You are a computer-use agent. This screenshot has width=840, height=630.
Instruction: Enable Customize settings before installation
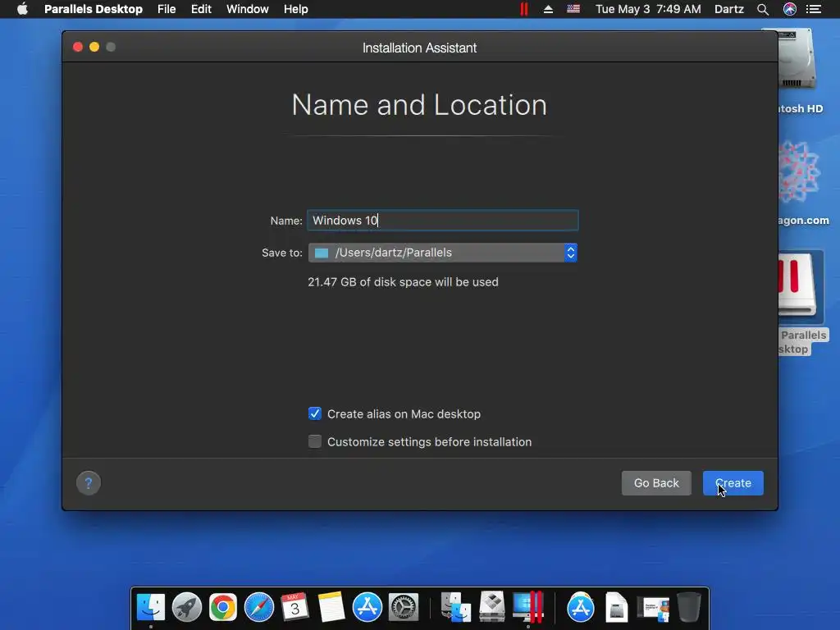315,441
